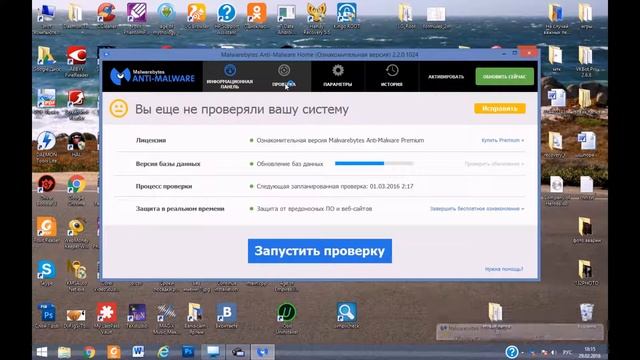The height and width of the screenshot is (360, 640).
Task: Click the Malwarebytes Anti-Malware logo
Action: [x=153, y=76]
